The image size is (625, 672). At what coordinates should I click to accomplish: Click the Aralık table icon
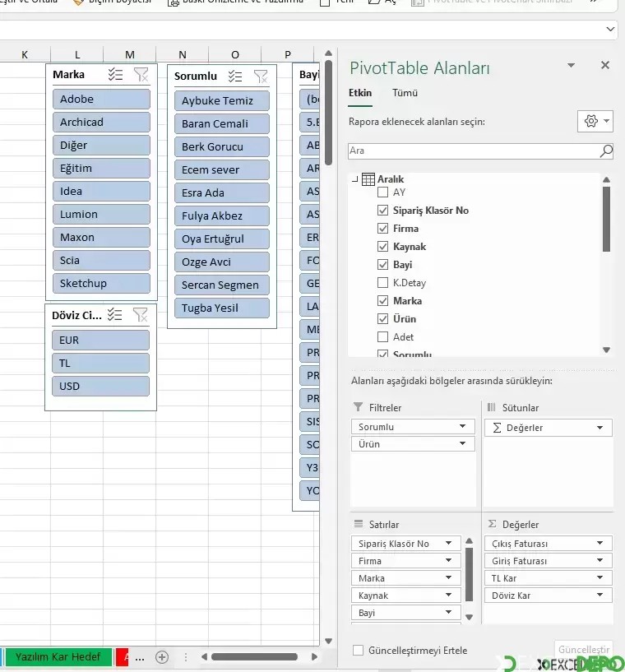click(x=368, y=179)
